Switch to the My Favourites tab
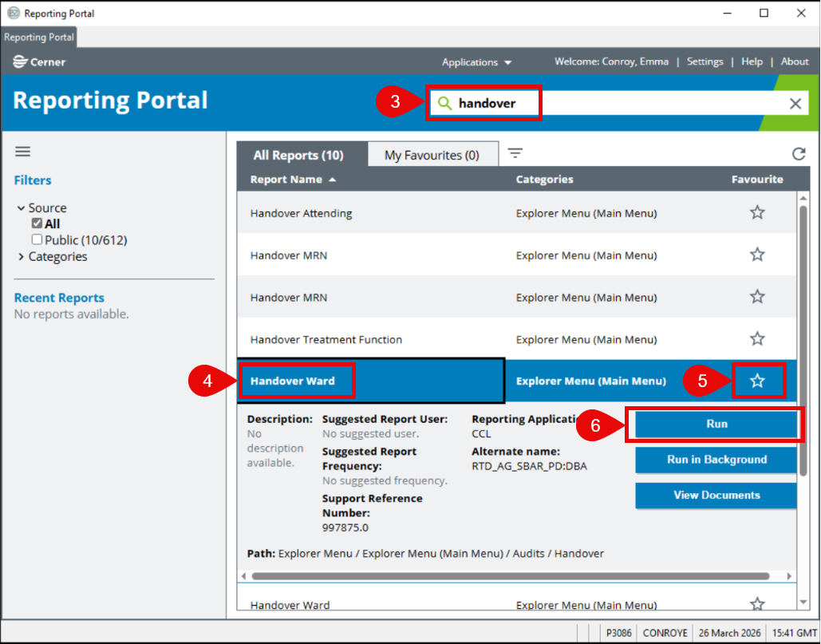 coord(432,155)
